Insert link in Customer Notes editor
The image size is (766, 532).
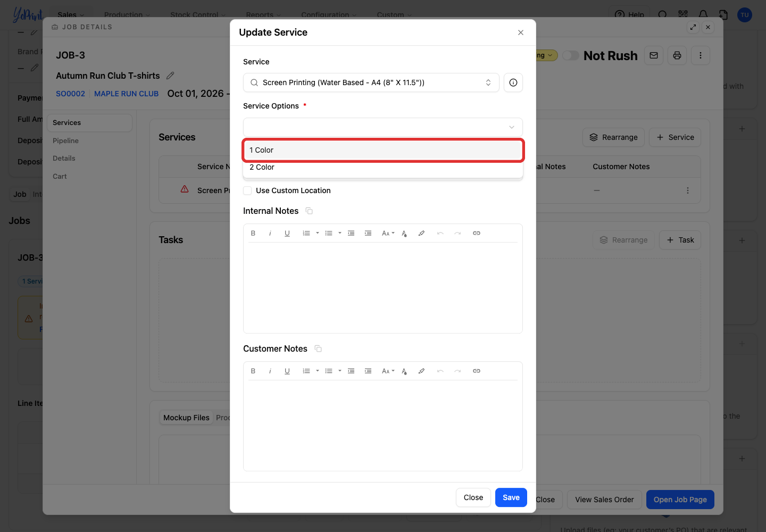[x=477, y=371]
